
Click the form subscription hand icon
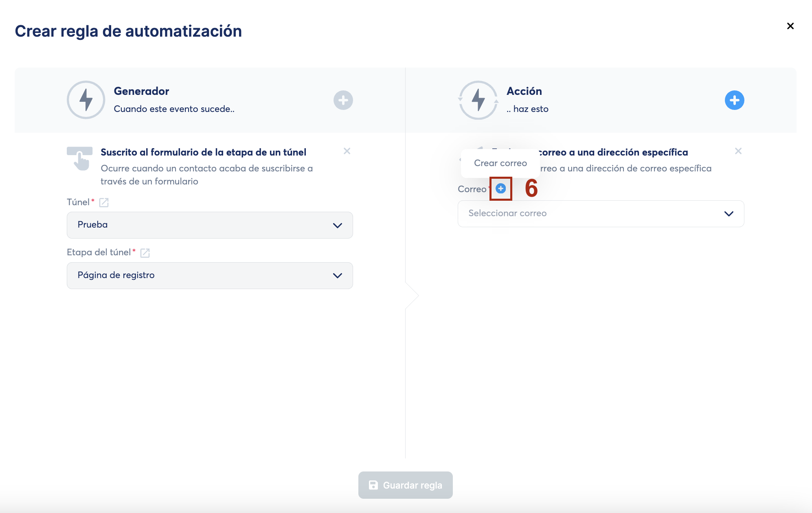80,158
